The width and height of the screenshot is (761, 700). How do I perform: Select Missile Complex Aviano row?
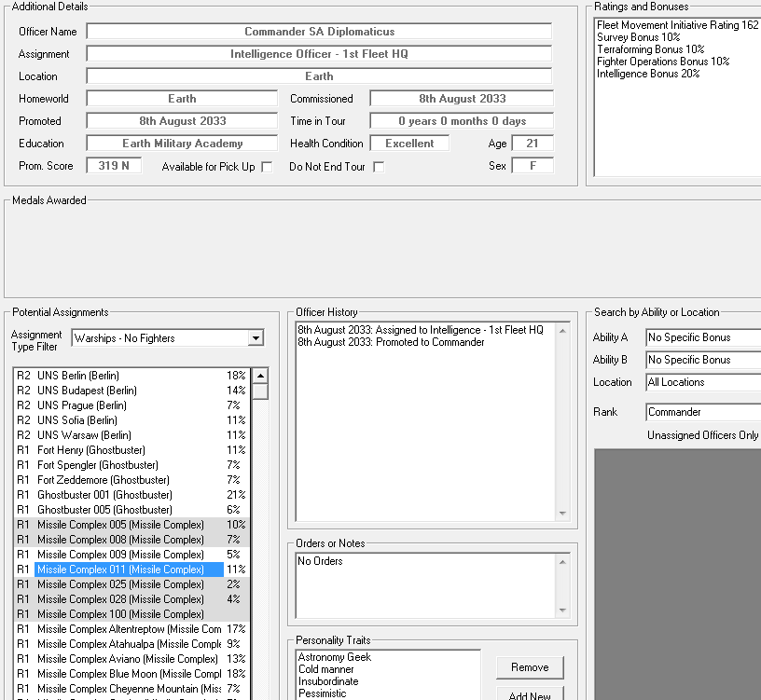coord(131,659)
